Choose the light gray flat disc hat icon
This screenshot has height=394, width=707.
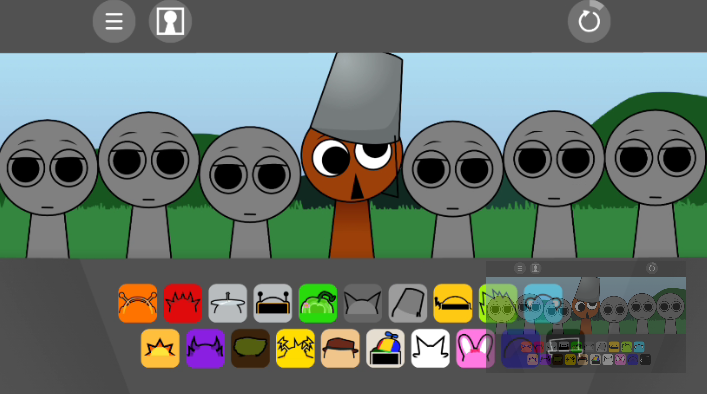coord(228,303)
